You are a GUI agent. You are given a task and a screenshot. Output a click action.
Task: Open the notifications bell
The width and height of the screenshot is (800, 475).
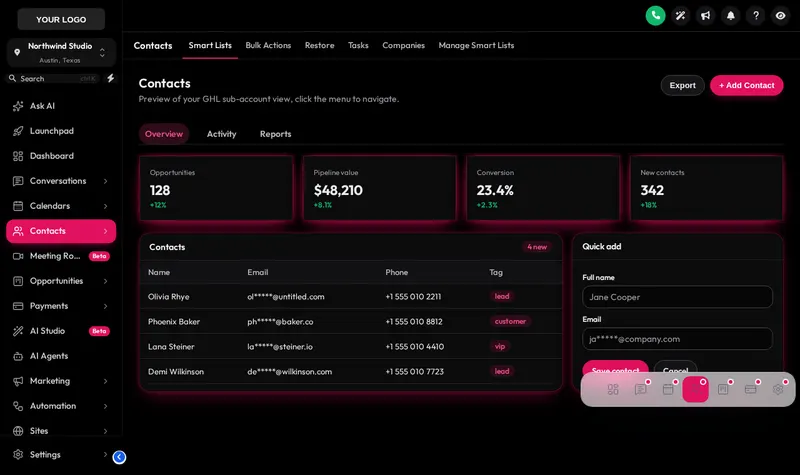click(x=731, y=15)
